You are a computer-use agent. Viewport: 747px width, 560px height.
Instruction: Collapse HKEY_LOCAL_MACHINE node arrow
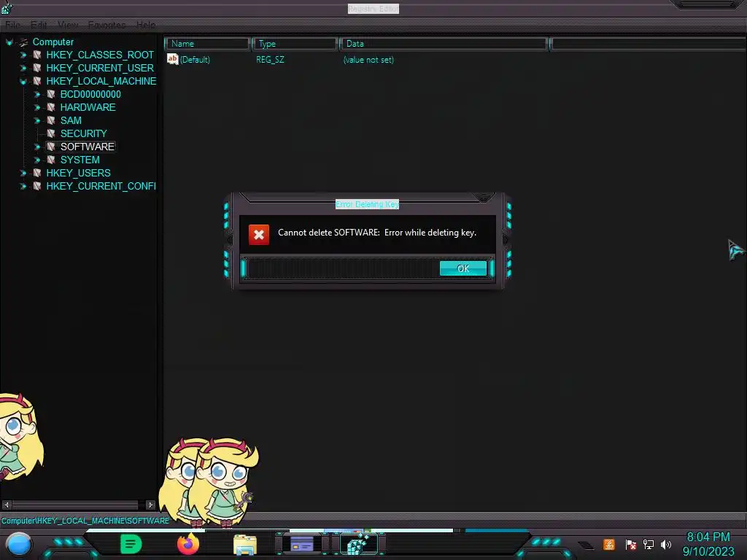[x=23, y=82]
